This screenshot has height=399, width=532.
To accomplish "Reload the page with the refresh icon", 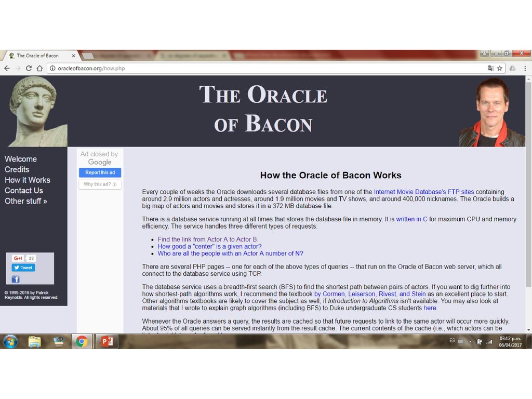I will (29, 68).
